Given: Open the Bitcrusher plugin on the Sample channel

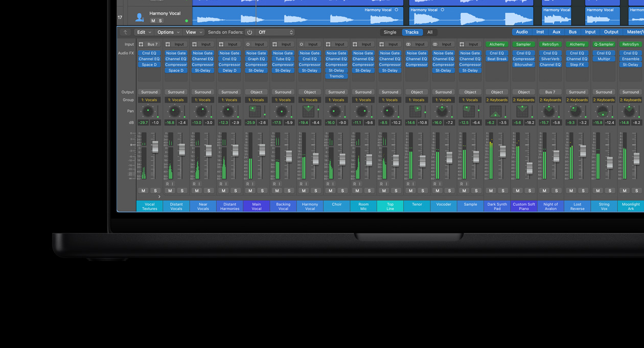Looking at the screenshot, I should 523,65.
